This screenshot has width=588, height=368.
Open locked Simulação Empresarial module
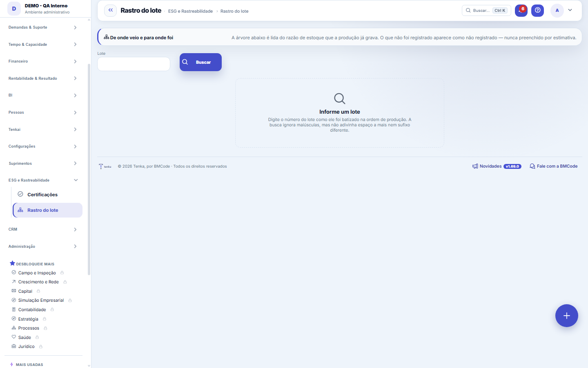(41, 300)
